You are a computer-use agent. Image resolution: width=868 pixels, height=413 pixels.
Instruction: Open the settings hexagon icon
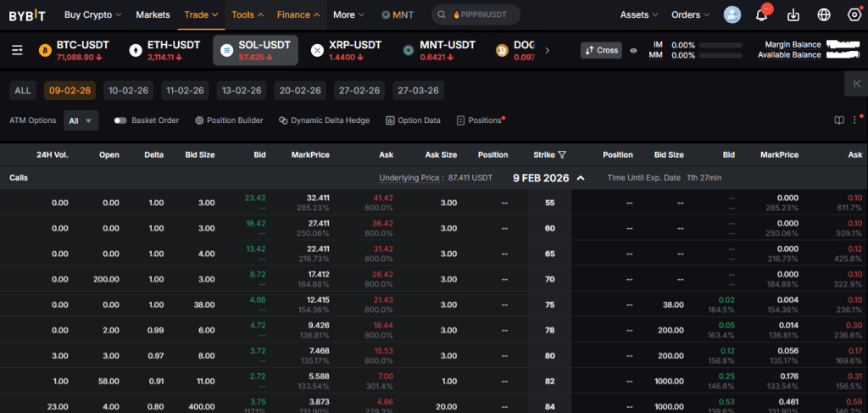tap(854, 15)
